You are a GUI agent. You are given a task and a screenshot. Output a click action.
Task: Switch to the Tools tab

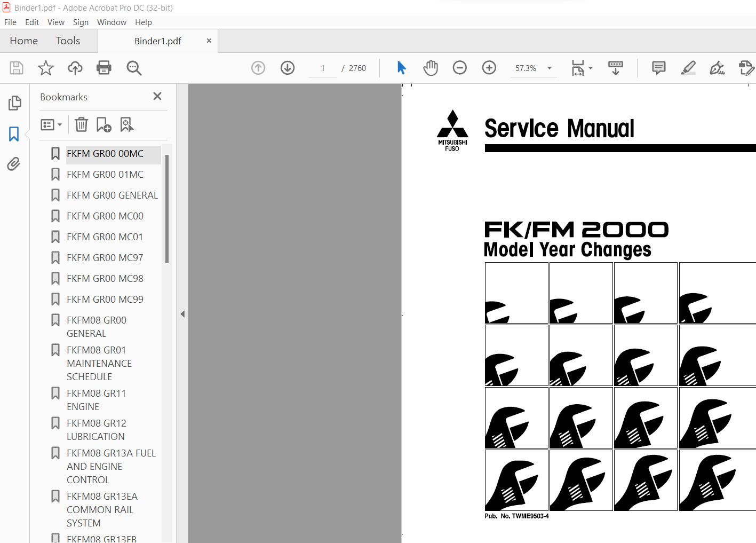pos(68,41)
